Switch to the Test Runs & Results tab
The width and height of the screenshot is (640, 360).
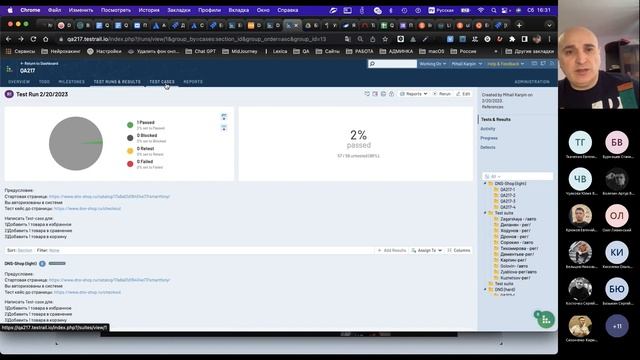tap(117, 82)
